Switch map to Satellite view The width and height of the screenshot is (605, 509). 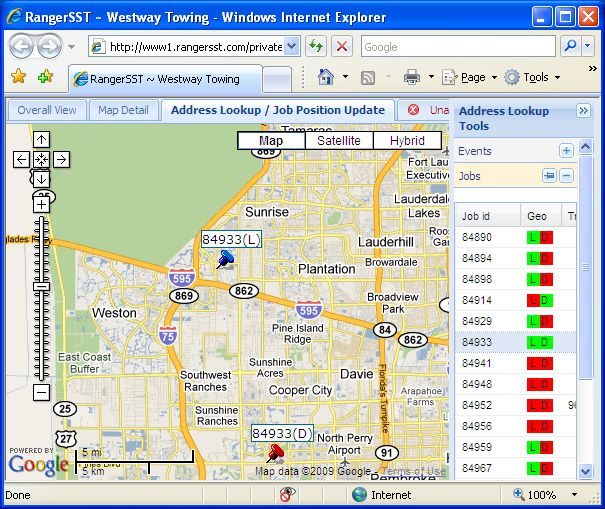[338, 141]
